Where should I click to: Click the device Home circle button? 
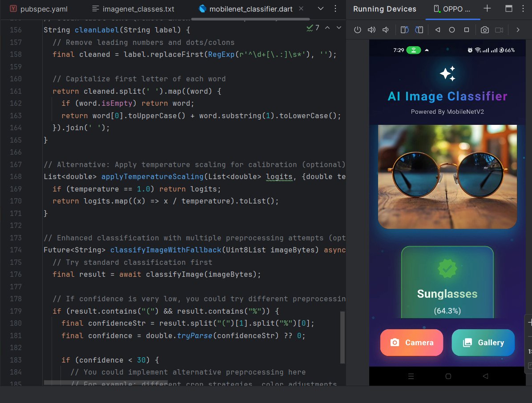point(452,30)
